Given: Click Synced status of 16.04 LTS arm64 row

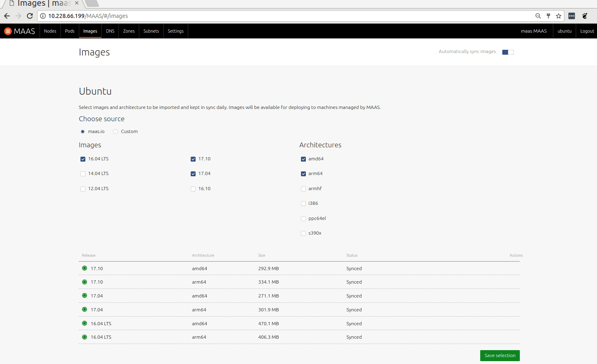Looking at the screenshot, I should click(354, 337).
